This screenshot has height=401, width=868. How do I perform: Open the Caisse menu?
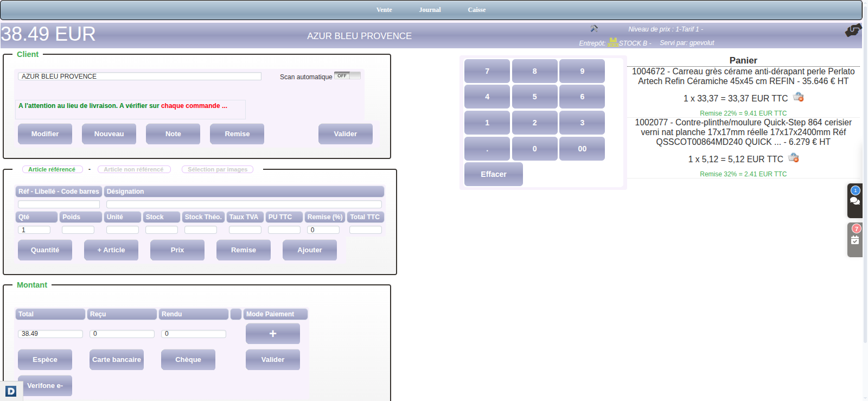pos(477,10)
